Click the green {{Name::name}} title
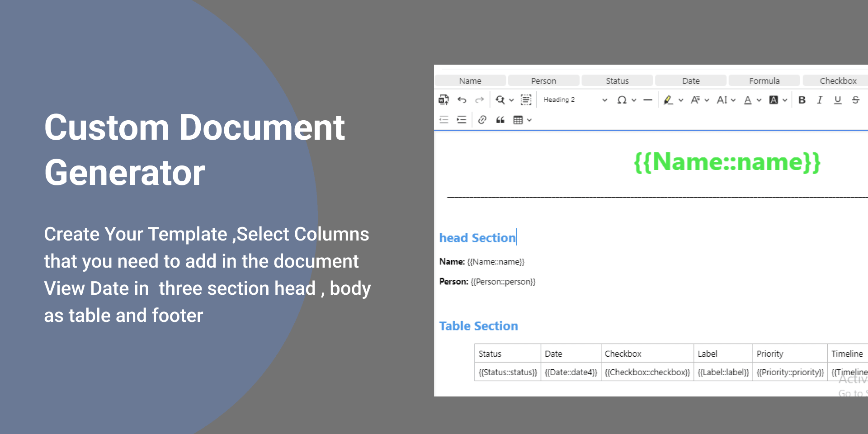Screen dimensions: 868x434 pyautogui.click(x=727, y=162)
